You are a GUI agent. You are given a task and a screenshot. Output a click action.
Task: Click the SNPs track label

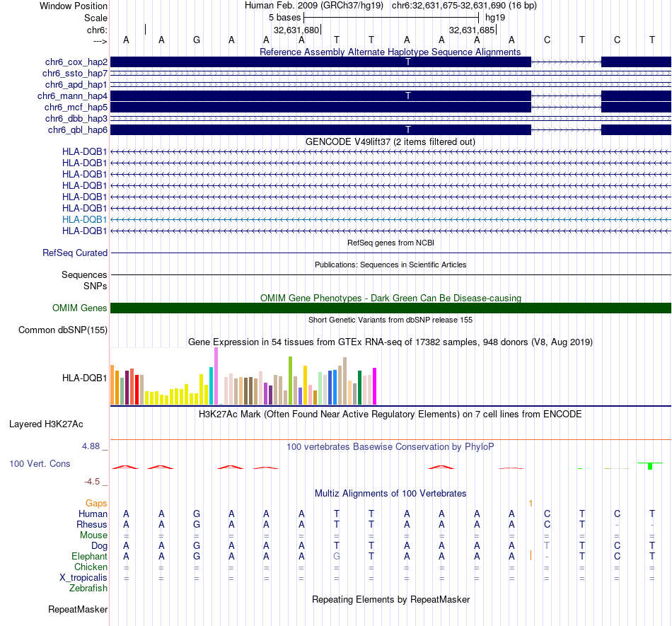pyautogui.click(x=95, y=286)
